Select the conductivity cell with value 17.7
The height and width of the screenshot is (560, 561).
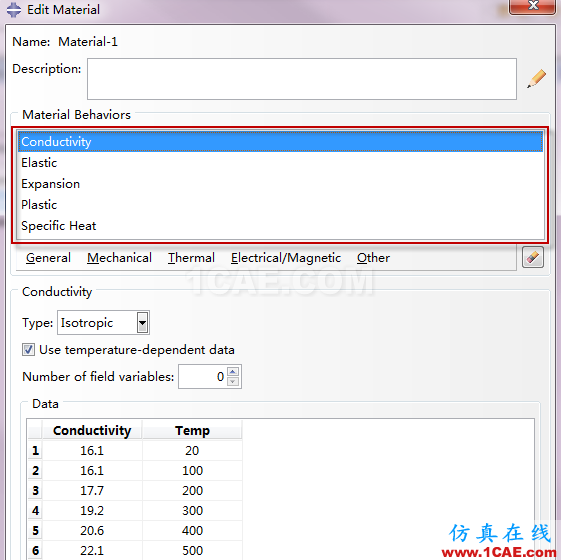(x=92, y=490)
